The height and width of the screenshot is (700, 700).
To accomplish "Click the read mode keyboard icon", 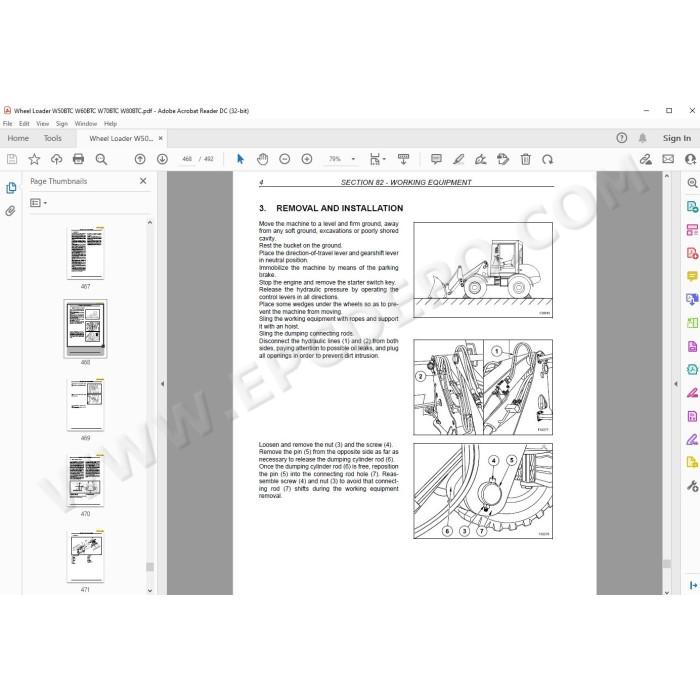I will [403, 159].
